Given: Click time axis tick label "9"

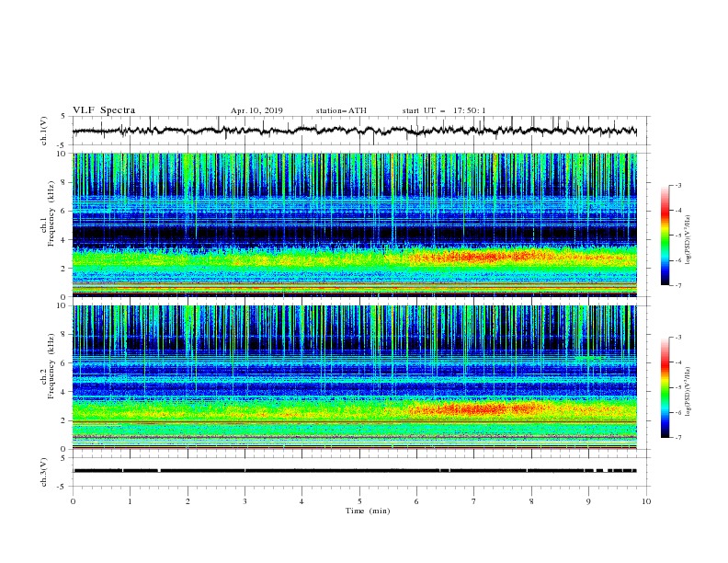Looking at the screenshot, I should click(x=588, y=501).
